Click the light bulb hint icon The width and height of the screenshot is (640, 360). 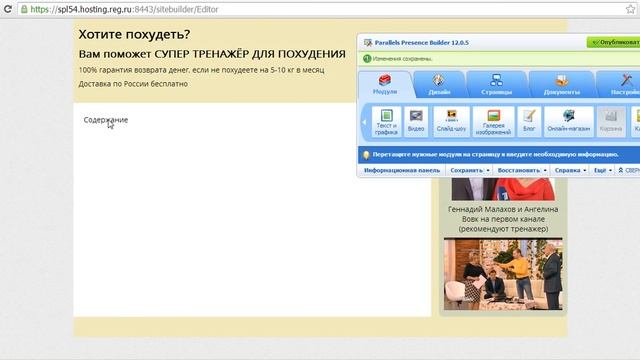[366, 155]
